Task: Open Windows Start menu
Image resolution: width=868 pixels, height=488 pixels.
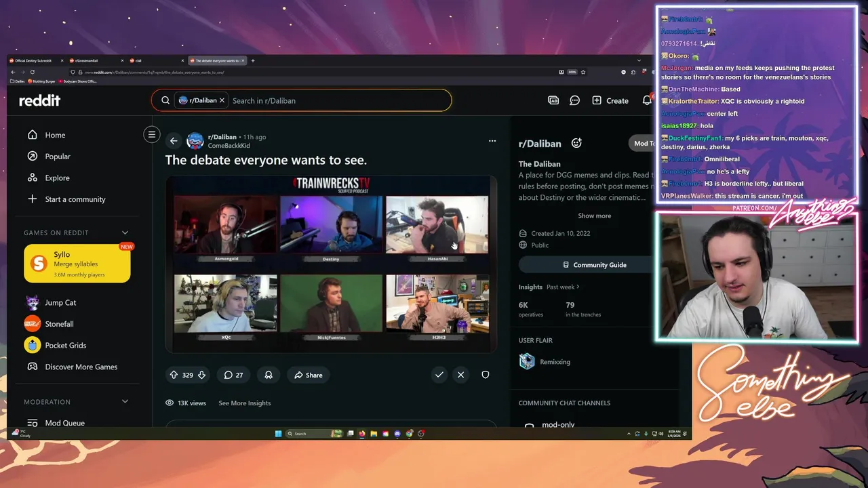Action: 278,434
